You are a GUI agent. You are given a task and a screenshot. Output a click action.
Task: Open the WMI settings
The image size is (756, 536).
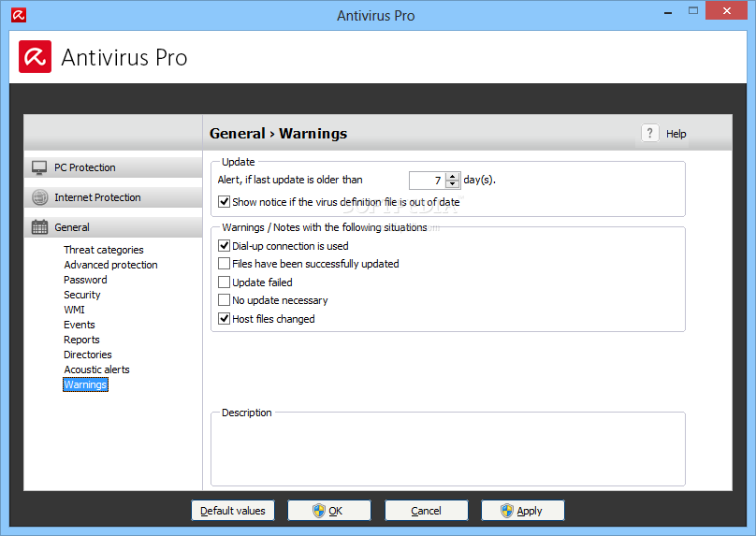(74, 310)
